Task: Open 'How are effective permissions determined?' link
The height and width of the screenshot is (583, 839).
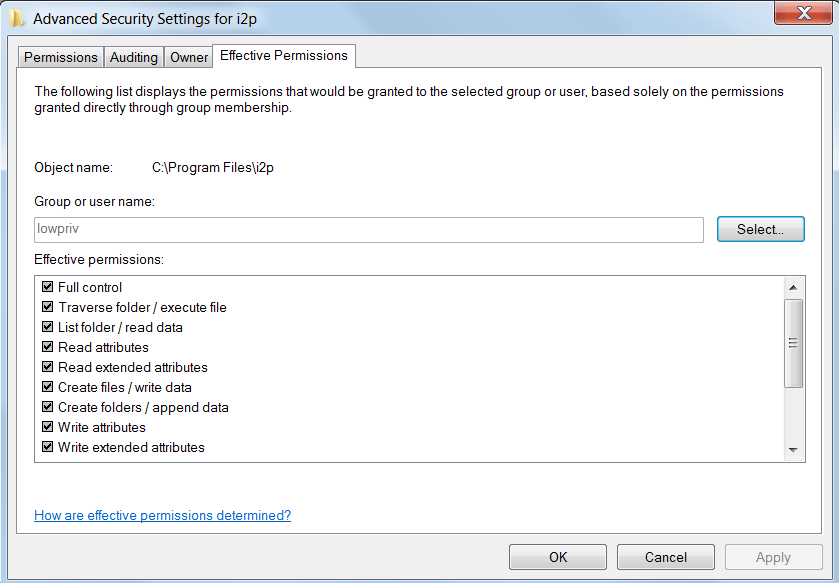Action: tap(163, 515)
